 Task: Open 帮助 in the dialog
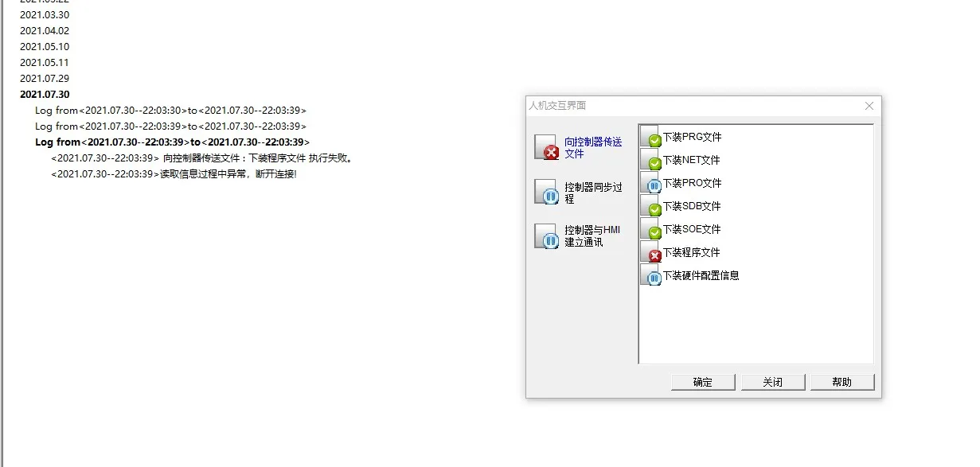842,382
